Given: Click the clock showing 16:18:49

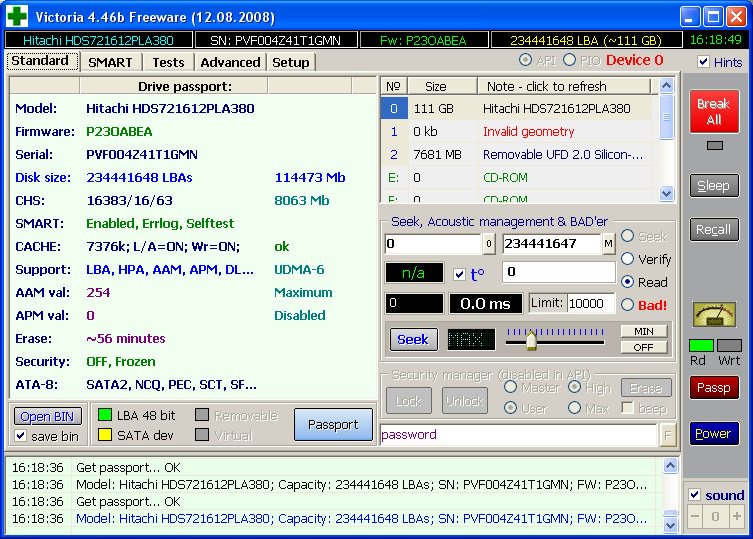Looking at the screenshot, I should pos(716,40).
